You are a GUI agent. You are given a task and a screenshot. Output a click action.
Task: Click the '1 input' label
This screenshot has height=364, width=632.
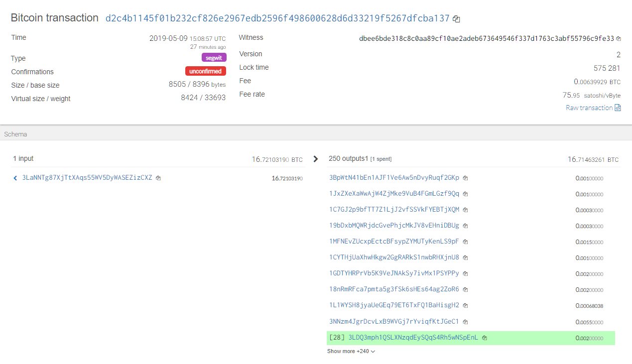[23, 159]
